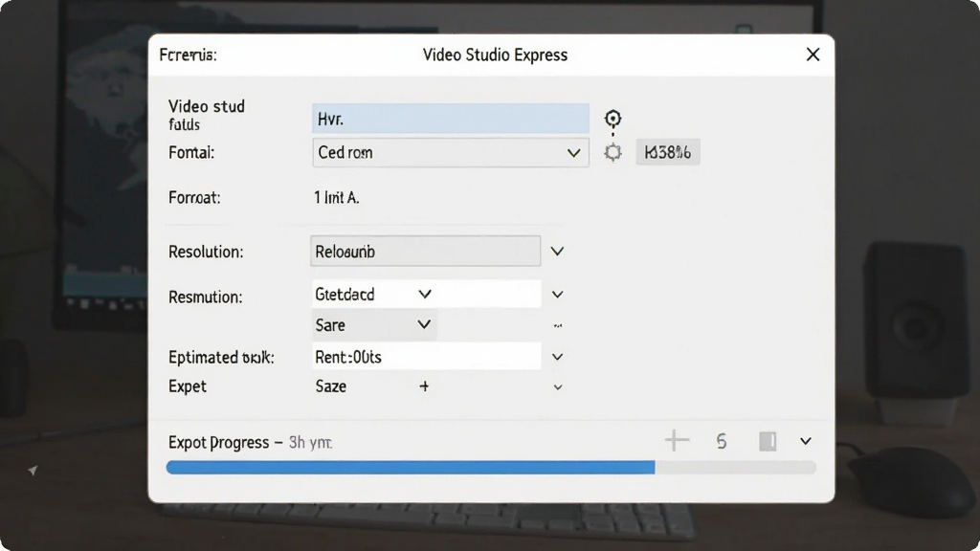Click the '1 Imt A.' format value

point(336,198)
